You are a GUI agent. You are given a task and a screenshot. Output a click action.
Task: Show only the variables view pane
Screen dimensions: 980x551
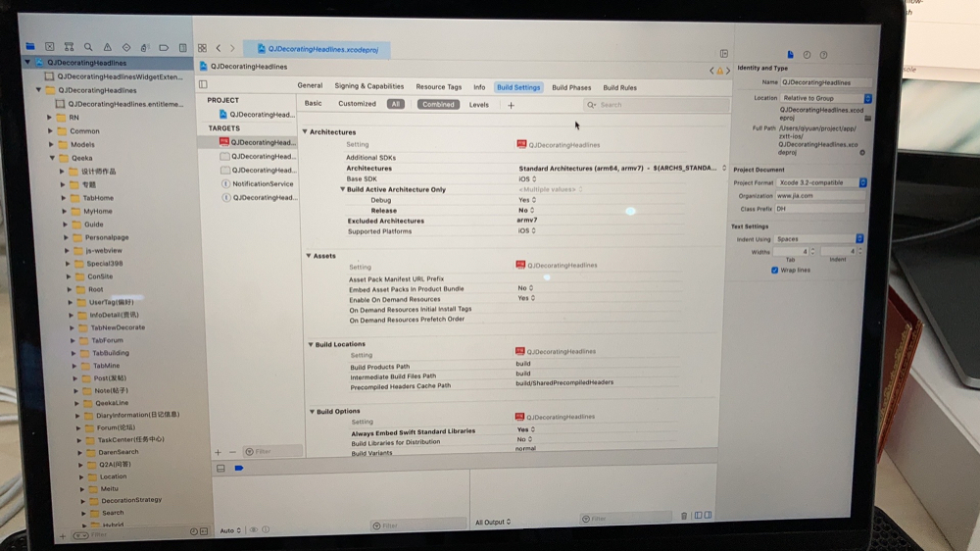(698, 516)
